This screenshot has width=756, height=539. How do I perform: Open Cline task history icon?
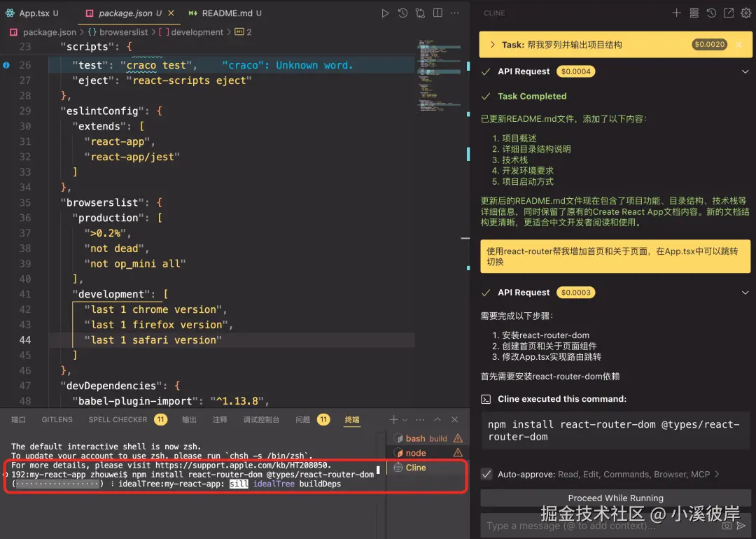711,13
